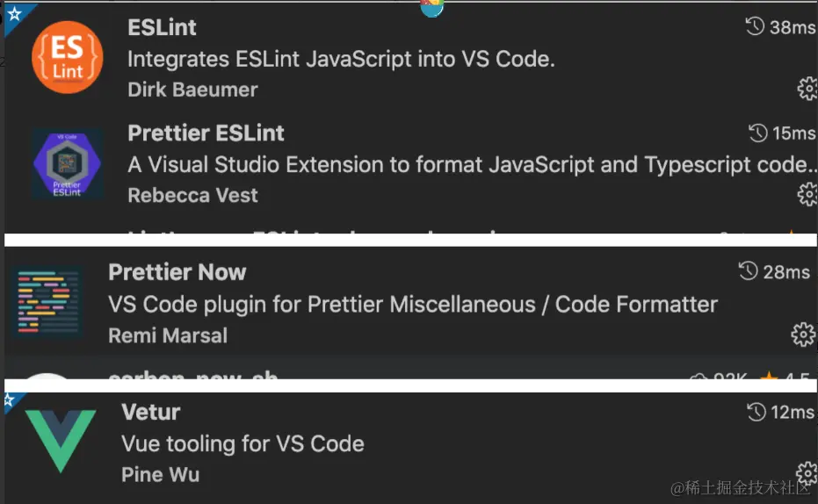Image resolution: width=818 pixels, height=504 pixels.
Task: Click the ESLint extension logo
Action: (x=68, y=56)
